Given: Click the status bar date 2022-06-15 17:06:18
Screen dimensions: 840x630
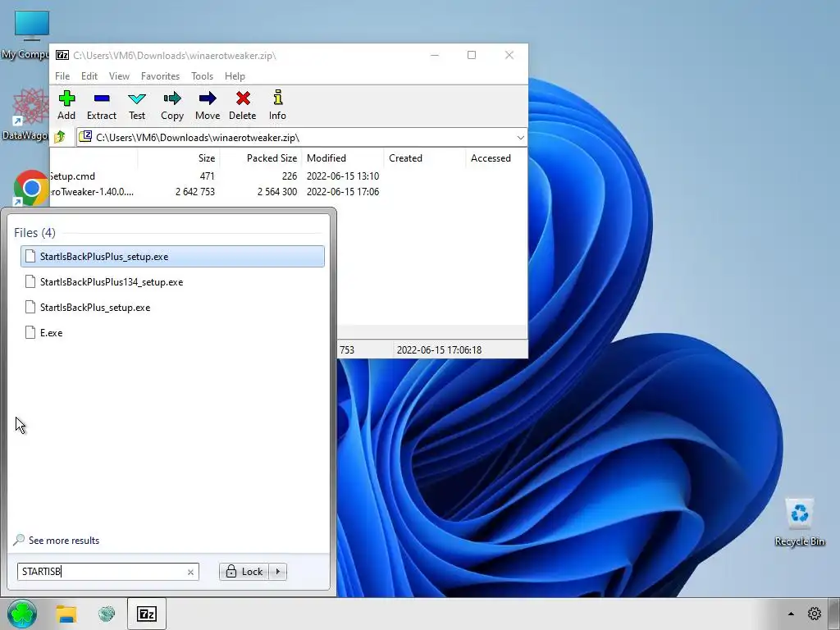Looking at the screenshot, I should pyautogui.click(x=439, y=349).
